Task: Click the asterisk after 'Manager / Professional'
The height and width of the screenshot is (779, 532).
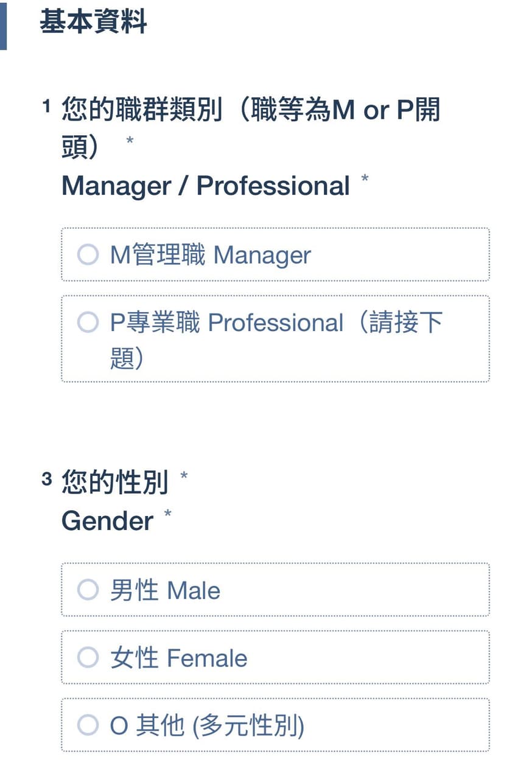Action: coord(365,178)
